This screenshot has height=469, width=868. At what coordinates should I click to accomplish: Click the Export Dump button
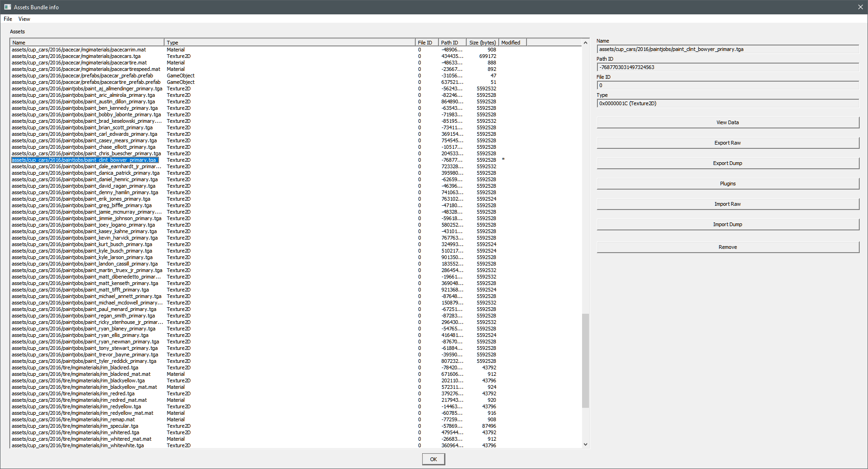pyautogui.click(x=728, y=163)
